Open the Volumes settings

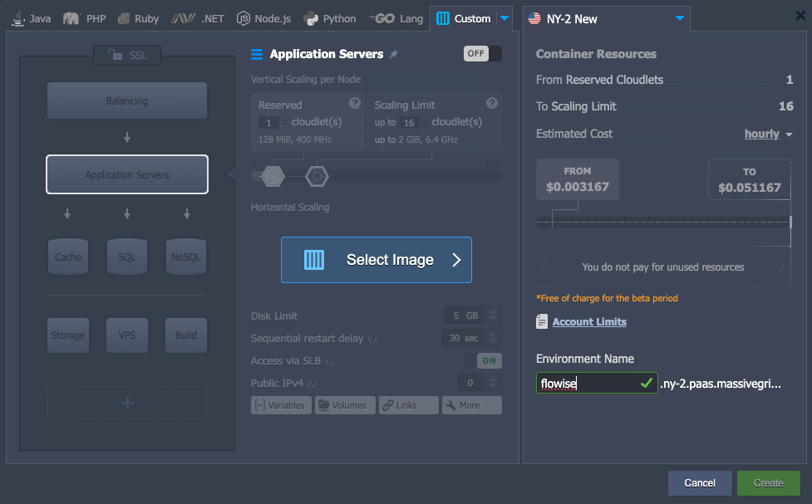coord(345,405)
